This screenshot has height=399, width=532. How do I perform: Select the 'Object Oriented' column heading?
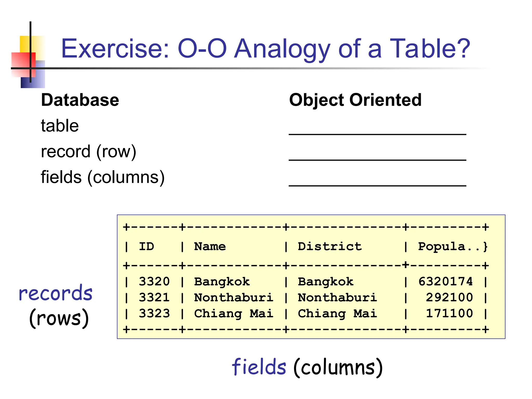pyautogui.click(x=355, y=100)
